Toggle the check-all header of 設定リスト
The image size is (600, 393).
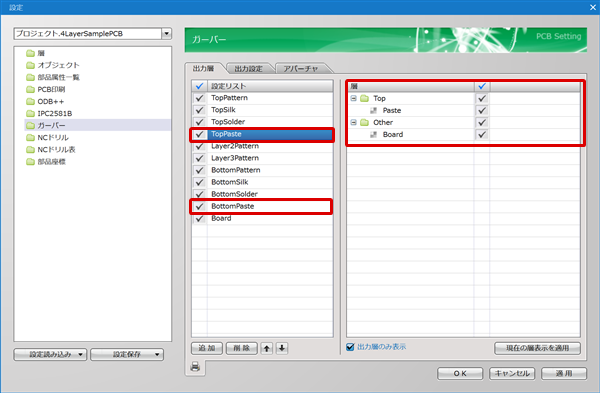(199, 86)
